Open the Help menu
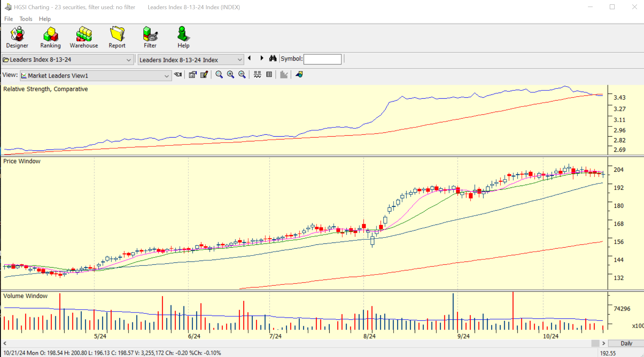 [45, 19]
